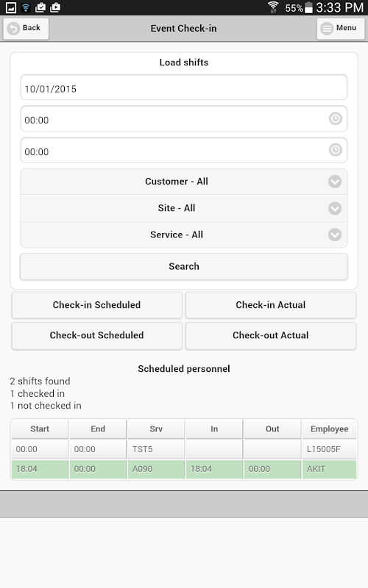Expand the Site - All dropdown
The height and width of the screenshot is (588, 368).
click(183, 208)
